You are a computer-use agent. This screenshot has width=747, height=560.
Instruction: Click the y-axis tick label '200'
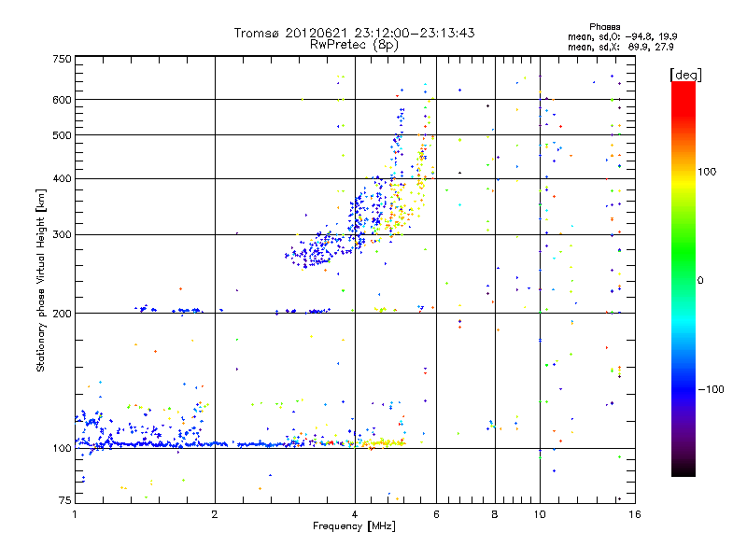62,314
